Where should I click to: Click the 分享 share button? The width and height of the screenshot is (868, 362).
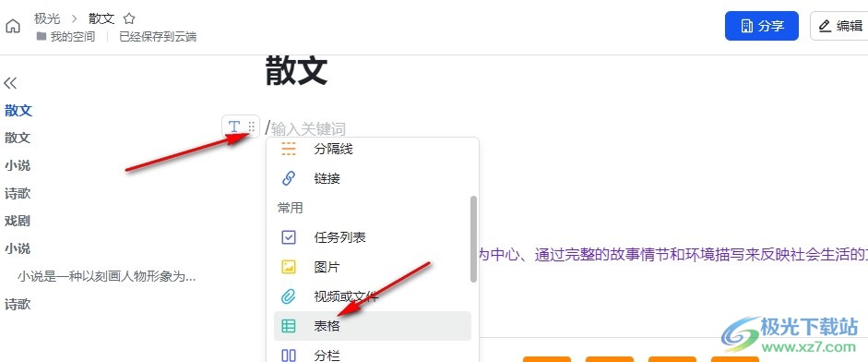click(x=762, y=26)
